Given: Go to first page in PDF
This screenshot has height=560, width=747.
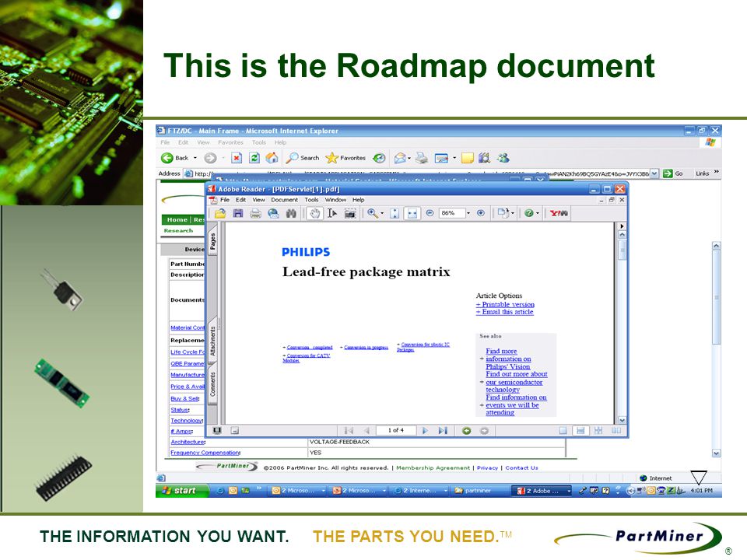Looking at the screenshot, I should point(349,430).
